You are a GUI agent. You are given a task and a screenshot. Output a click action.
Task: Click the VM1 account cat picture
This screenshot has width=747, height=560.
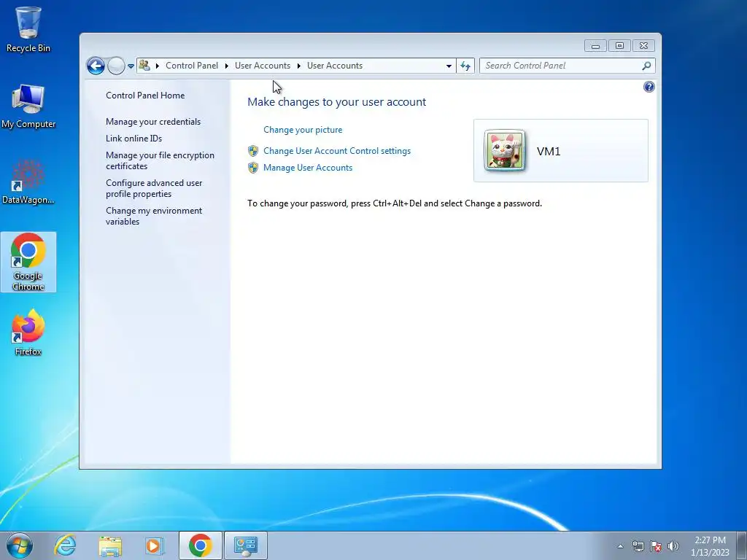point(505,150)
